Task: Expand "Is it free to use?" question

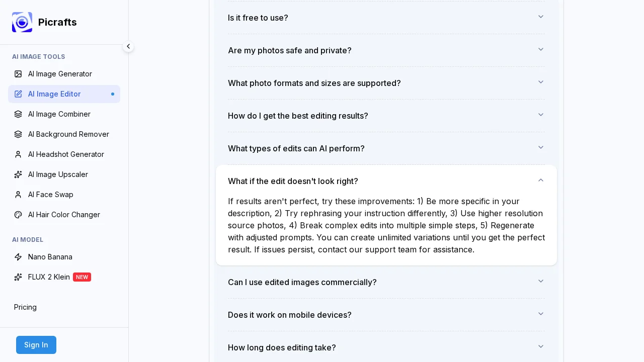Action: click(x=386, y=18)
